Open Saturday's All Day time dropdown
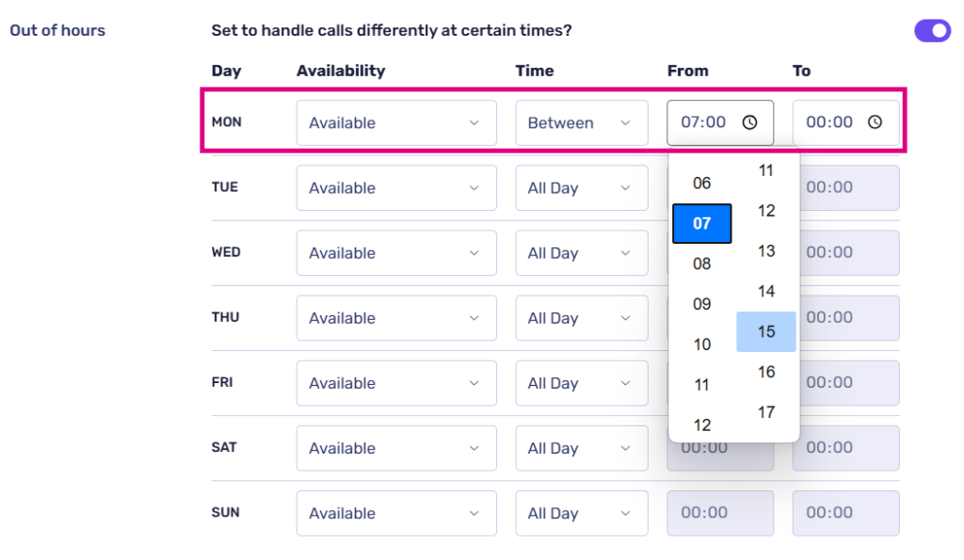The width and height of the screenshot is (964, 560). pos(581,448)
